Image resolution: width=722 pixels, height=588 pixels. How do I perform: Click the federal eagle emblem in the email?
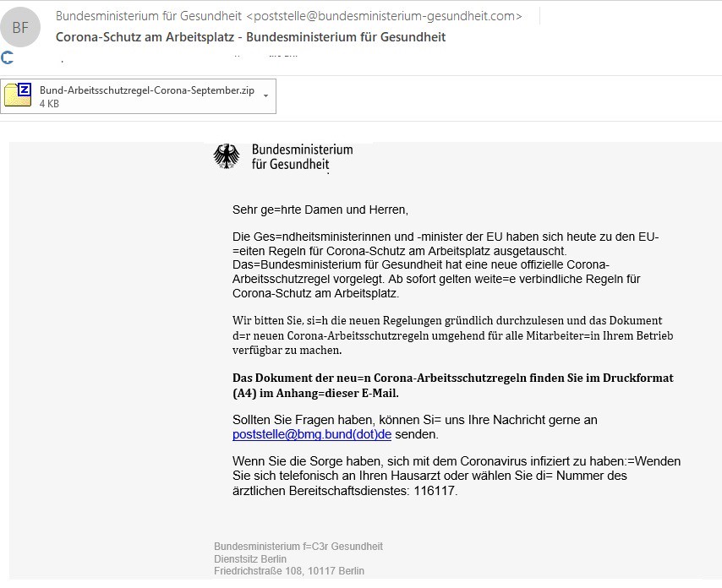tap(226, 157)
